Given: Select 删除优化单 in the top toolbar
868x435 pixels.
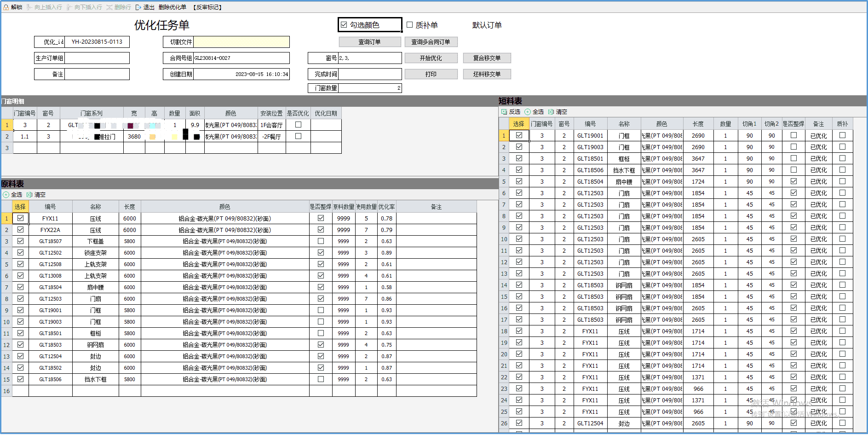Looking at the screenshot, I should point(172,7).
